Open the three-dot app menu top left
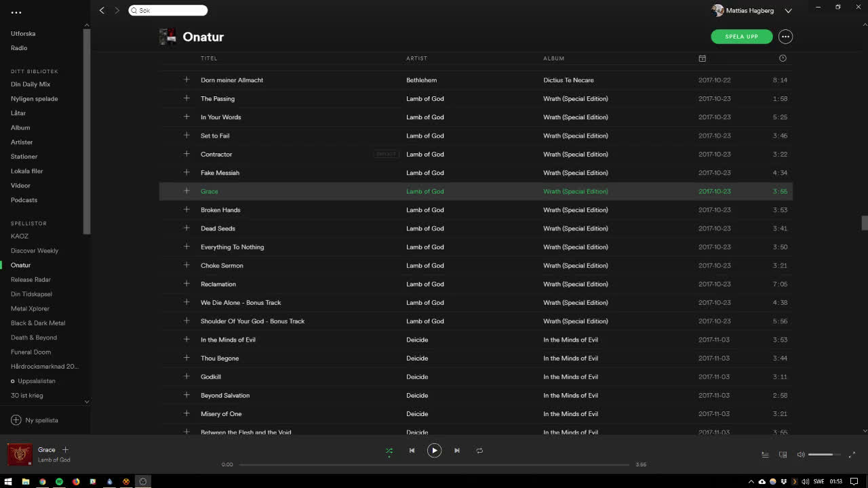 pos(16,12)
